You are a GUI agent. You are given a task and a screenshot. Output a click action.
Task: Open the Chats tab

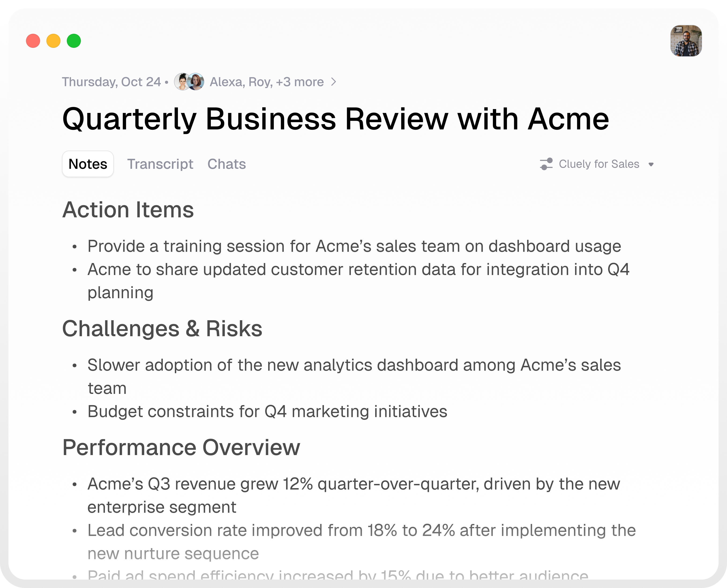click(227, 164)
